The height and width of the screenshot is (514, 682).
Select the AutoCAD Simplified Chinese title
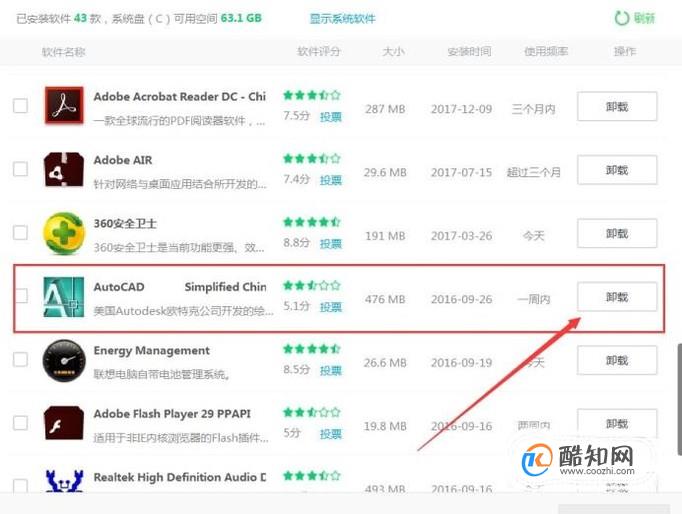(x=180, y=287)
